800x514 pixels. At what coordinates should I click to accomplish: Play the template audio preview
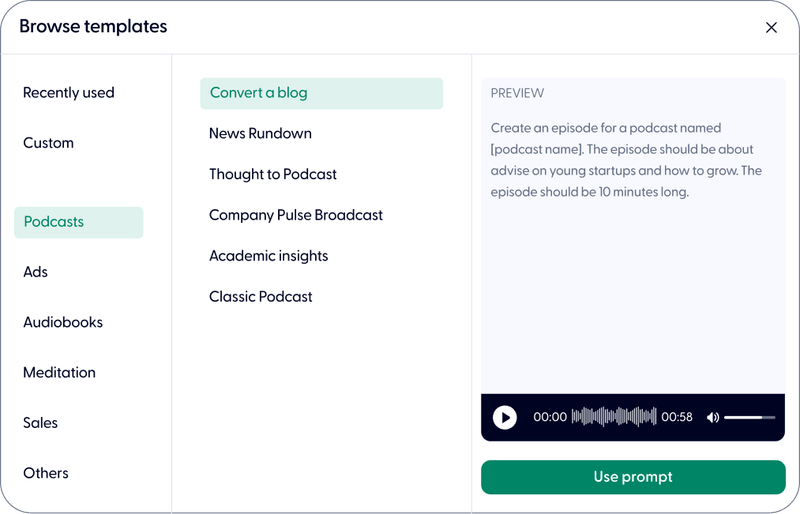(505, 417)
